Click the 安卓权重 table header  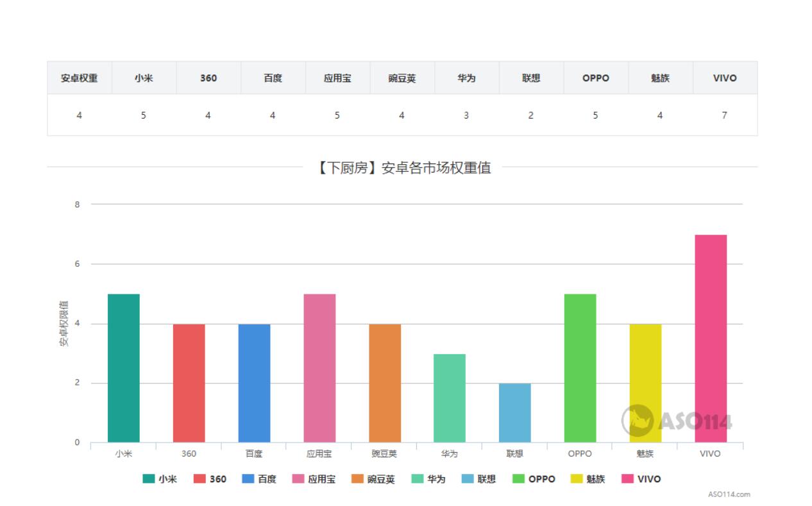click(x=80, y=78)
